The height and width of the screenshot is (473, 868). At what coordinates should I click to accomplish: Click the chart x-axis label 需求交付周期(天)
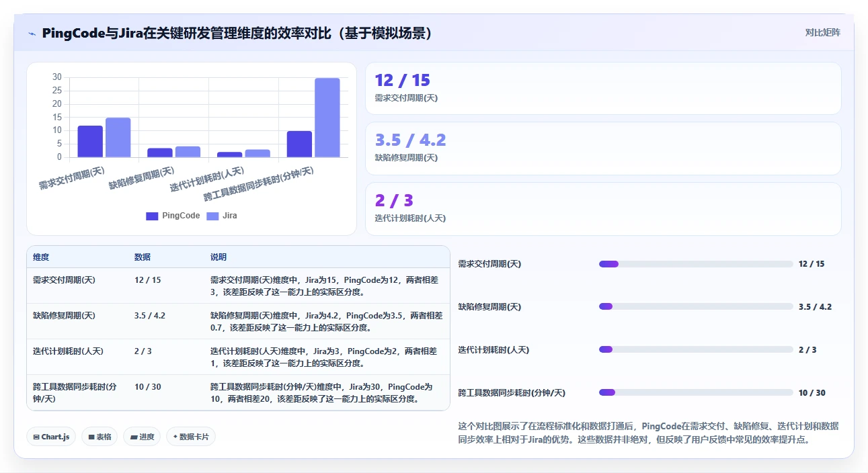click(72, 178)
